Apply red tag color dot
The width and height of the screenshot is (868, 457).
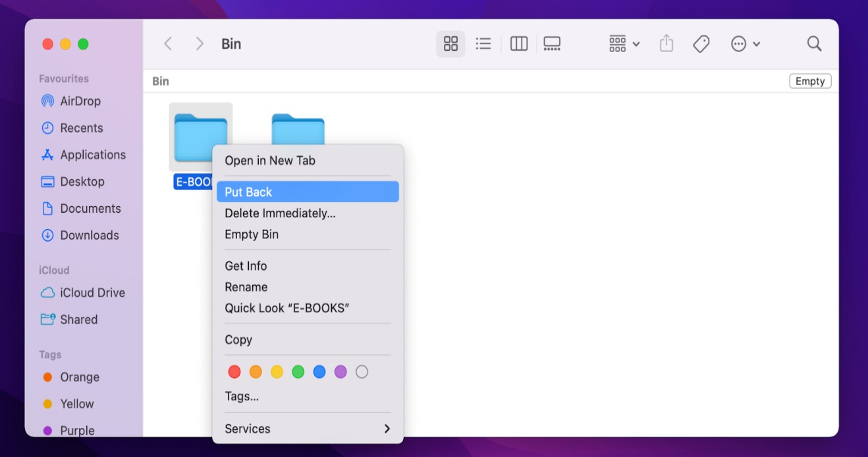[234, 372]
